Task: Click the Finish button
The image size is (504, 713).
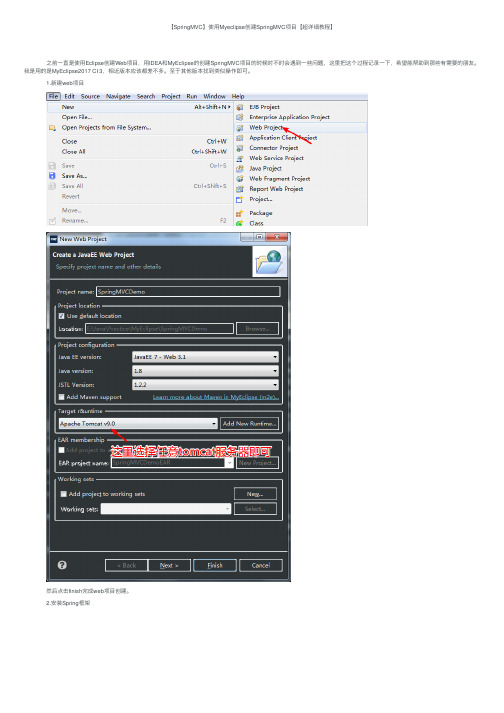Action: 215,565
